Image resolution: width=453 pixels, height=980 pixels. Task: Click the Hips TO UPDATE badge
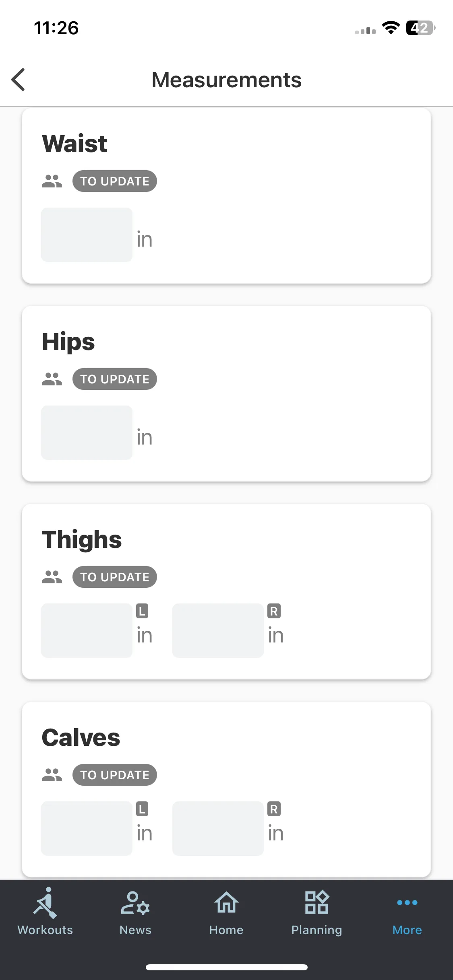[115, 379]
